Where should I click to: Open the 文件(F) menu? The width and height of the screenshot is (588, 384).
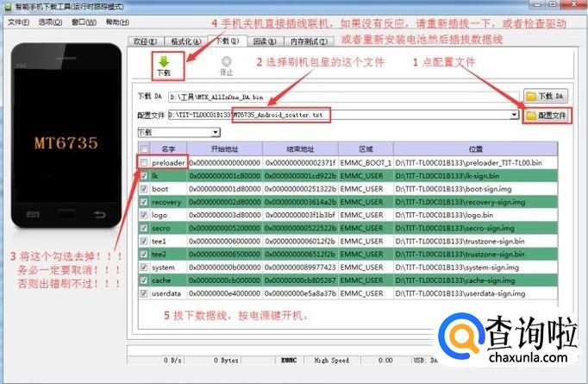coord(18,22)
